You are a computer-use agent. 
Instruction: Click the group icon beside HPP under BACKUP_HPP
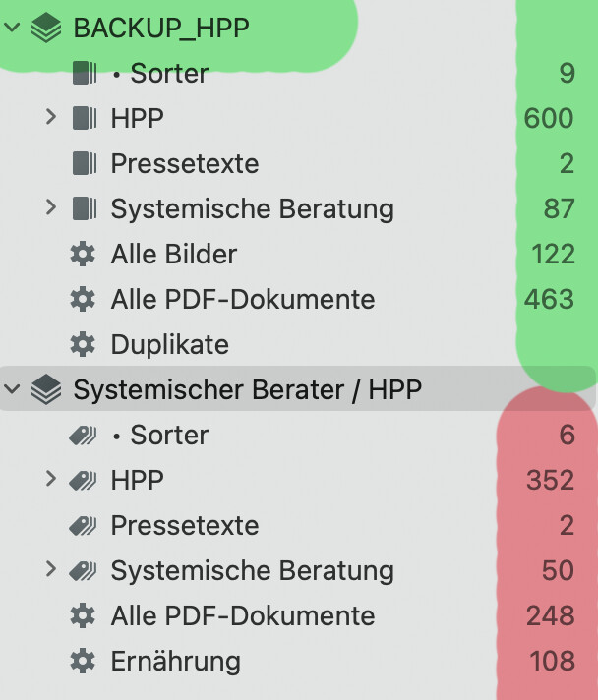pyautogui.click(x=85, y=119)
